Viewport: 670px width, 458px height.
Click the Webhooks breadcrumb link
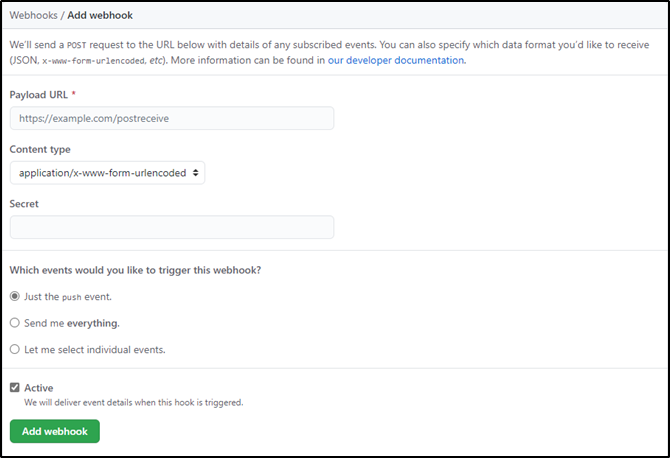[x=33, y=16]
